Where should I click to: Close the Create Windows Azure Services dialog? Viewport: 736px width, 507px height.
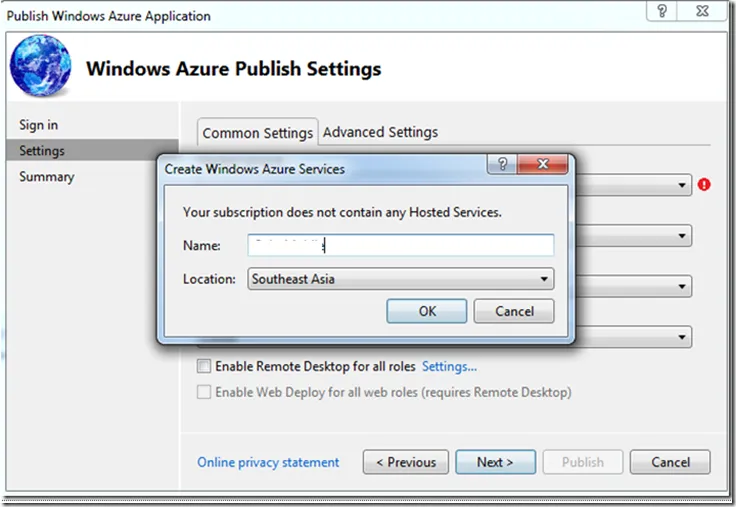[x=543, y=164]
